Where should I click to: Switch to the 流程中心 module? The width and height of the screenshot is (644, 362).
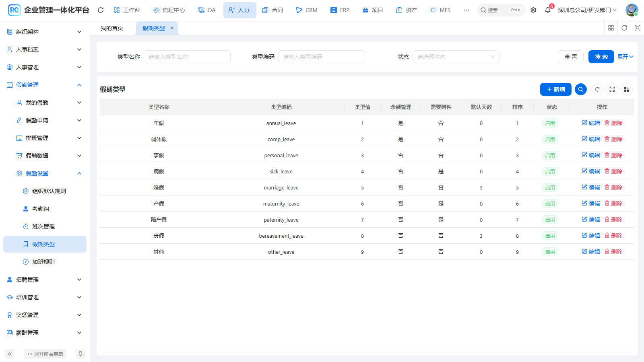point(169,10)
